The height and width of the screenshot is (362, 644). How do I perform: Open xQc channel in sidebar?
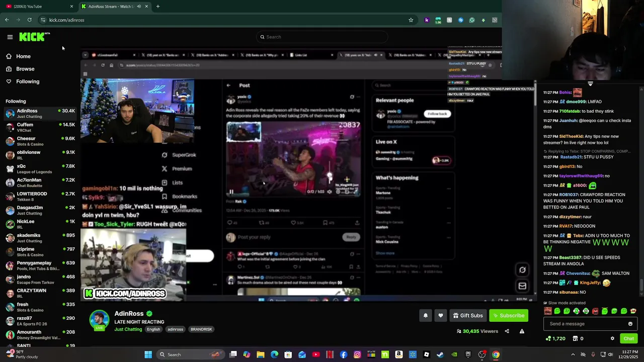click(40, 169)
